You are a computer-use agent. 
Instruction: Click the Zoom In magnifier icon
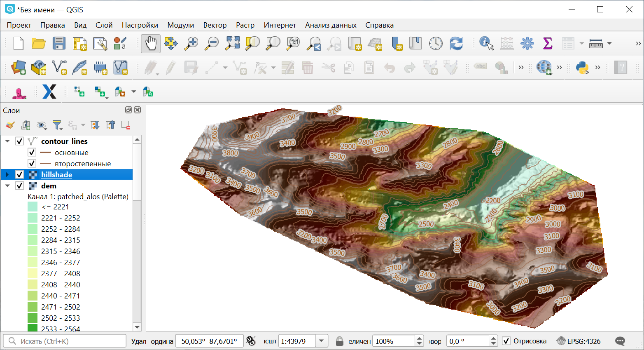coord(191,44)
